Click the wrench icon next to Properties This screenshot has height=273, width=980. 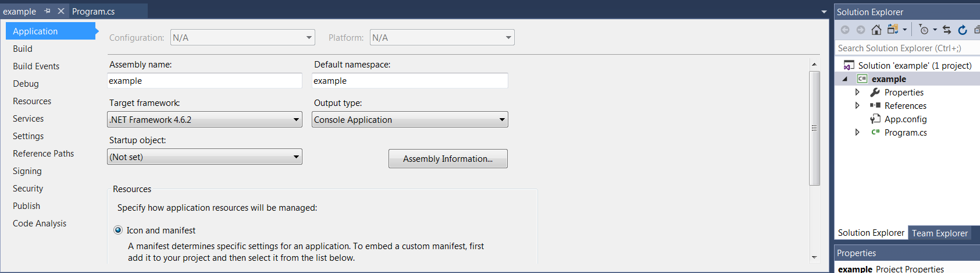pyautogui.click(x=875, y=92)
